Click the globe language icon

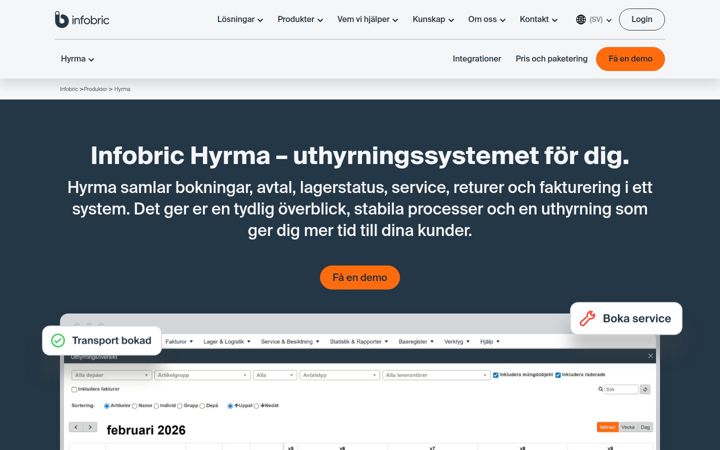(581, 19)
